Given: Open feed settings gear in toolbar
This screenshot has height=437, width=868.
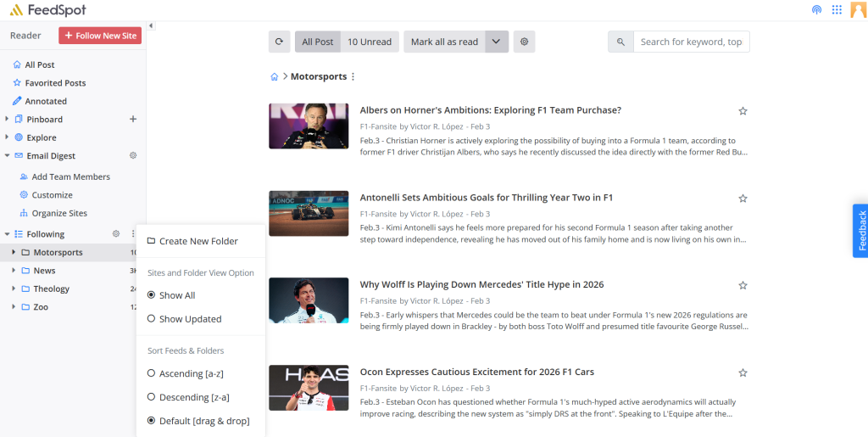Looking at the screenshot, I should point(524,42).
